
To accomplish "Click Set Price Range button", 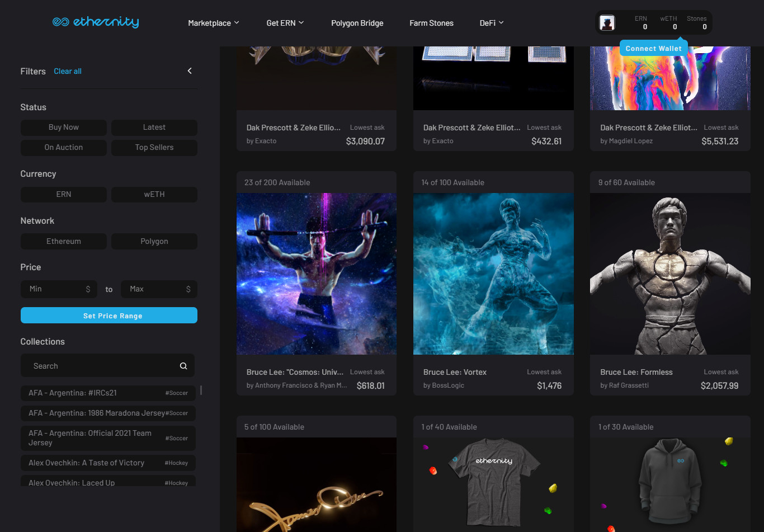I will (109, 316).
